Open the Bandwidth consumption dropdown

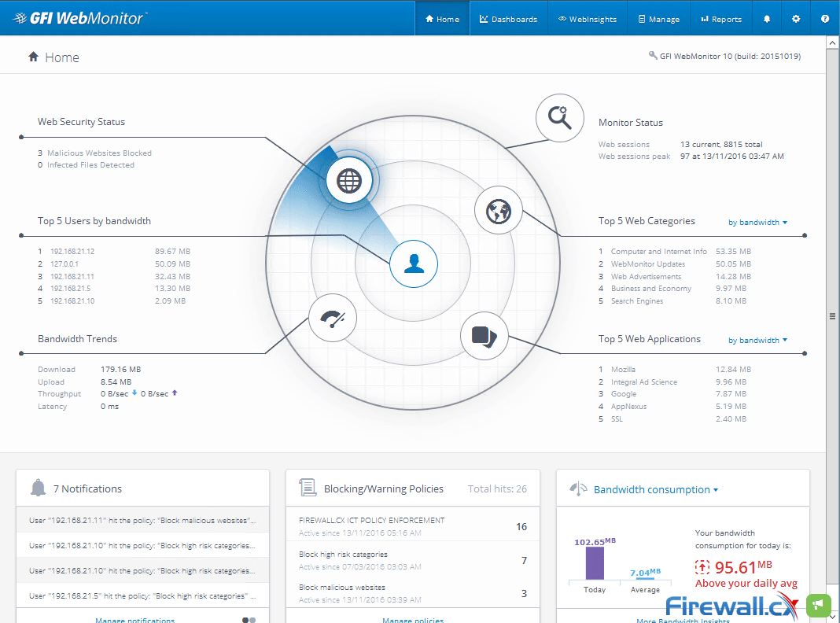656,489
